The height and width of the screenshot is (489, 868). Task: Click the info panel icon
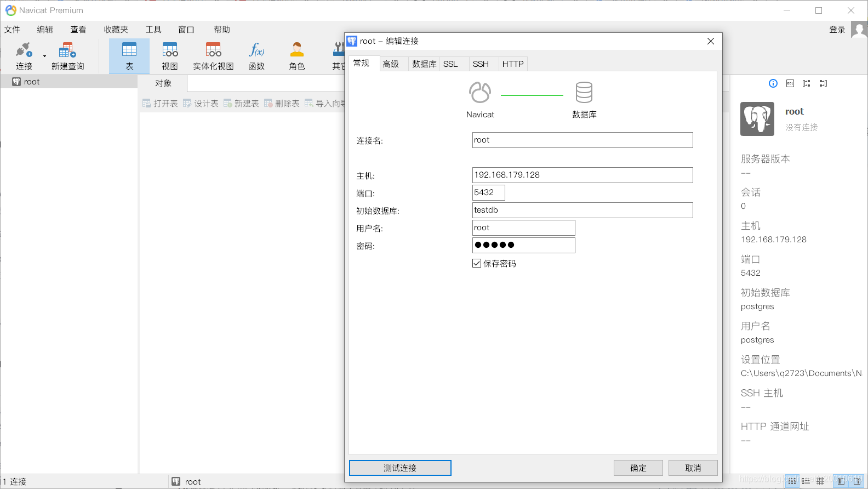[x=773, y=83]
